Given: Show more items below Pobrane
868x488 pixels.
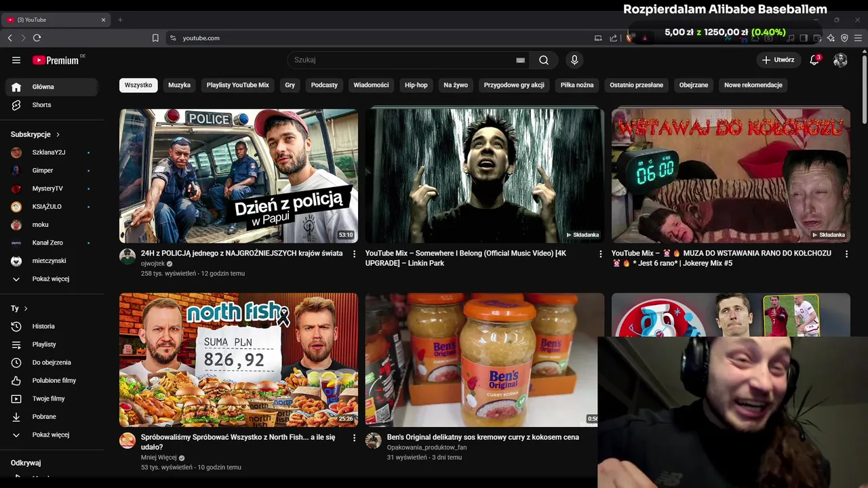Looking at the screenshot, I should 53,435.
